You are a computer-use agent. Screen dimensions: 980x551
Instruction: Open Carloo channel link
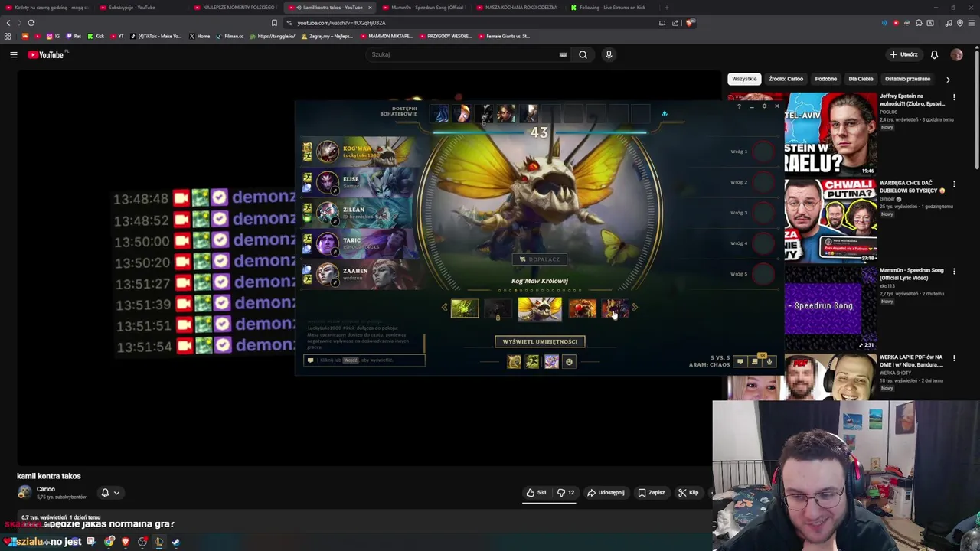(x=46, y=489)
